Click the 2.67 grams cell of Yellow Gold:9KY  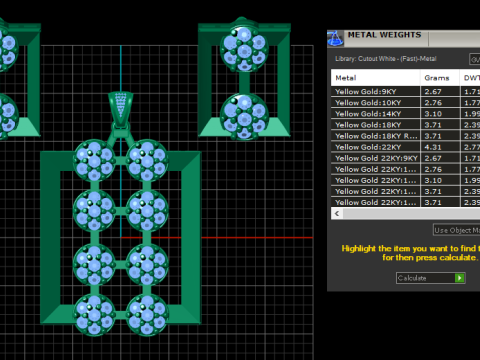click(440, 92)
